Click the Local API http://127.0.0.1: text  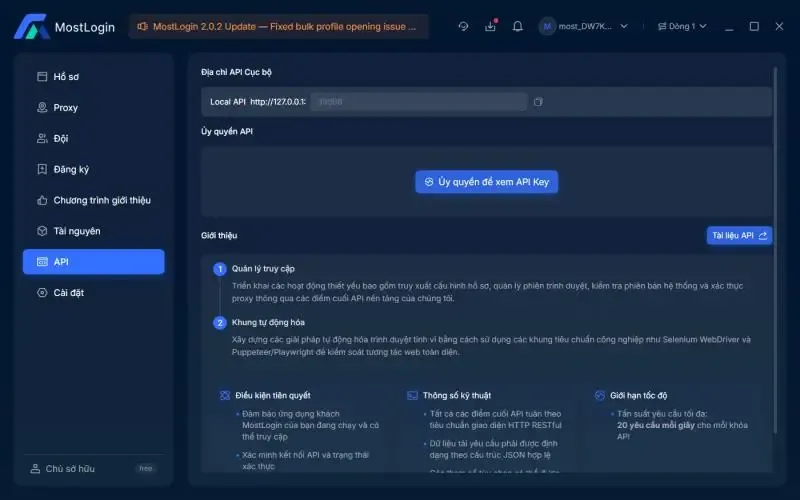tap(258, 102)
